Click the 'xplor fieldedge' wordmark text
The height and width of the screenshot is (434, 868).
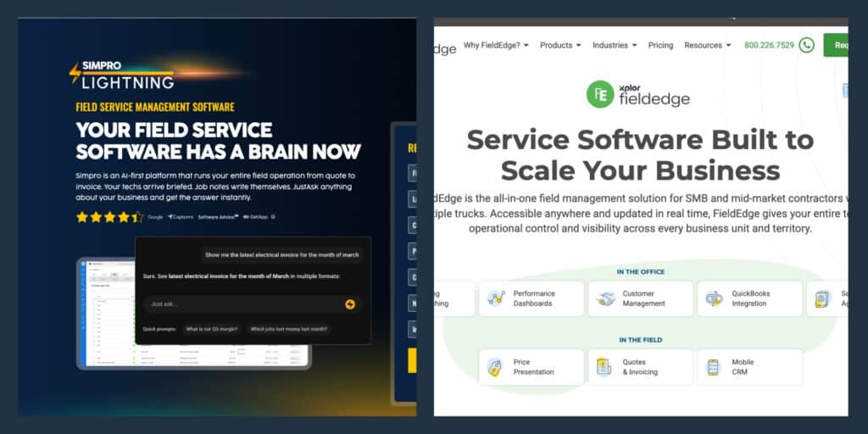click(654, 96)
